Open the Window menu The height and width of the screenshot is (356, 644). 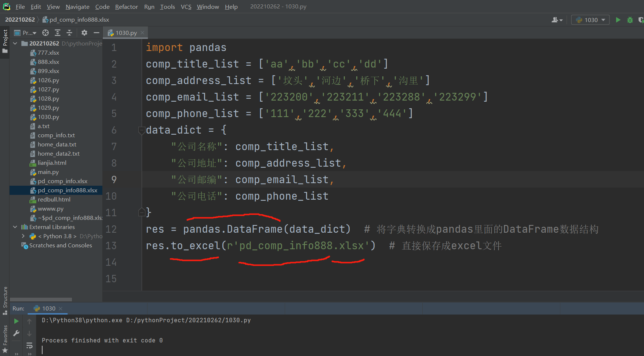208,7
